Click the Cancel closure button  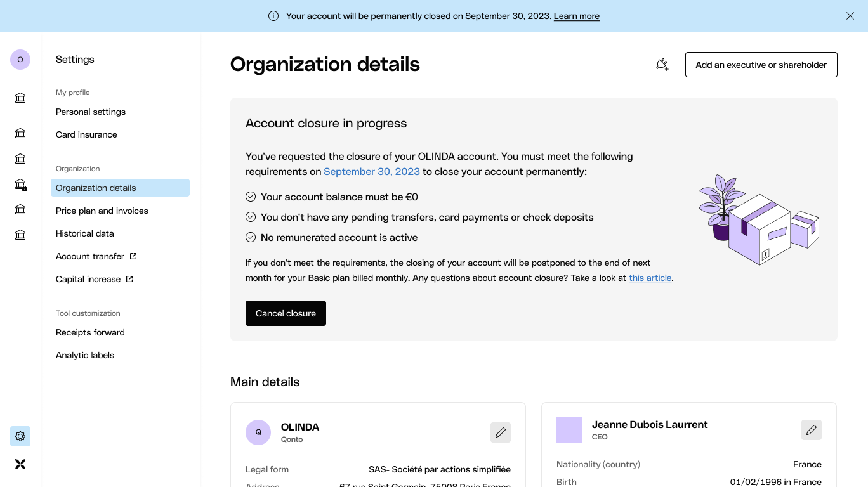[x=286, y=313]
